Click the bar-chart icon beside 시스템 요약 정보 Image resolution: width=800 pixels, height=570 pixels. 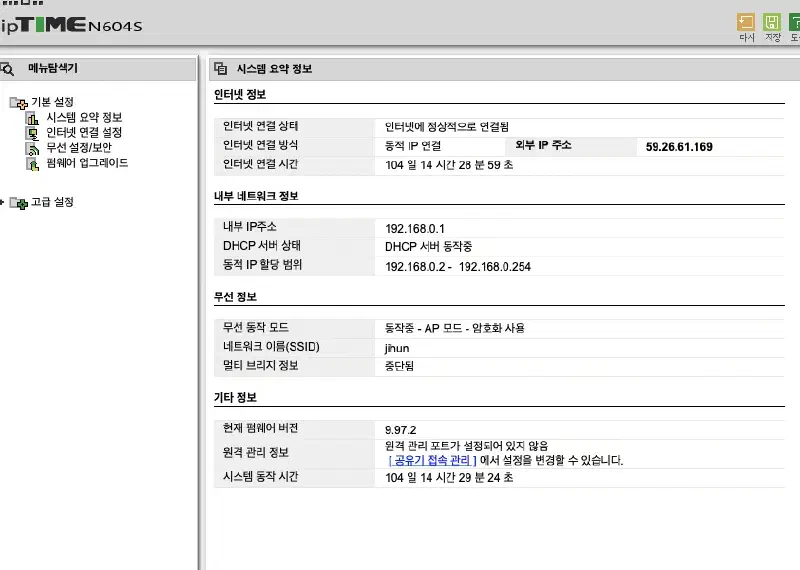[x=32, y=118]
